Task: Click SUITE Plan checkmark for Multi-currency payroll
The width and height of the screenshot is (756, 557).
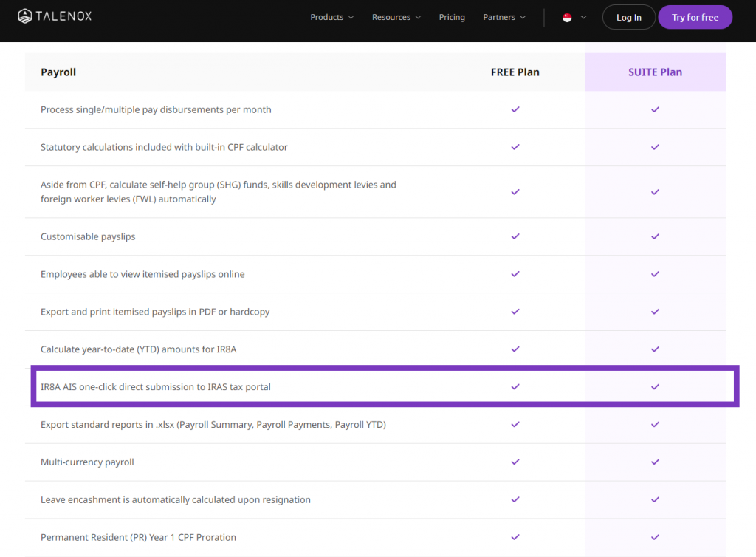Action: 656,462
